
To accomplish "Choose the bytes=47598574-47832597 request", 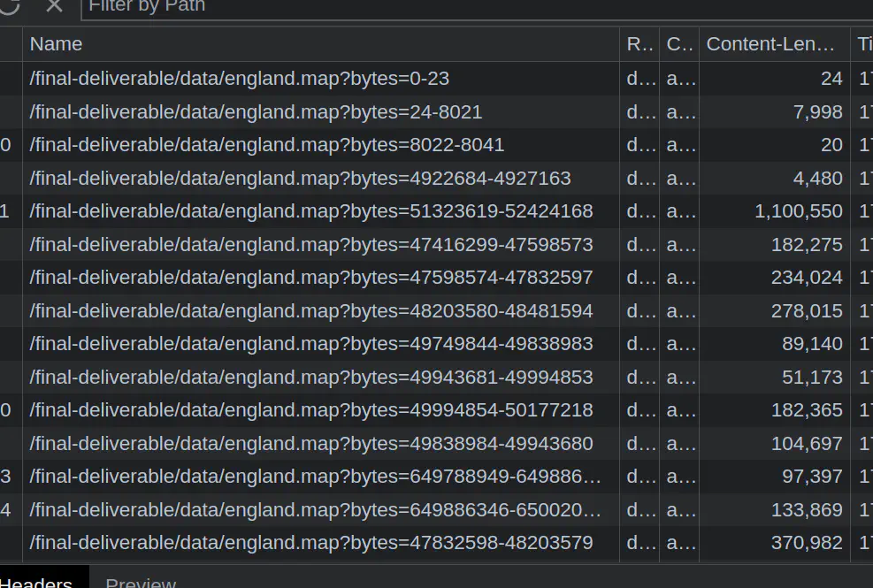I will [311, 278].
